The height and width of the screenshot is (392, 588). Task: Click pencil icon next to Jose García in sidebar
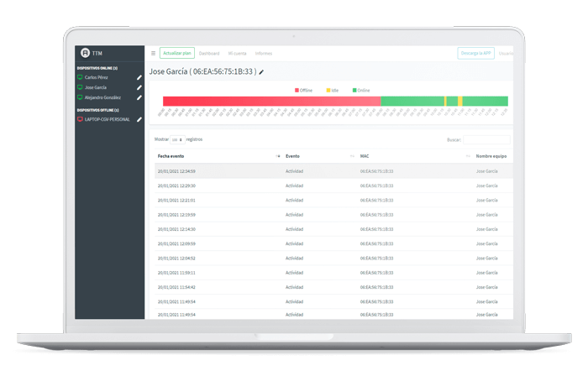(139, 87)
